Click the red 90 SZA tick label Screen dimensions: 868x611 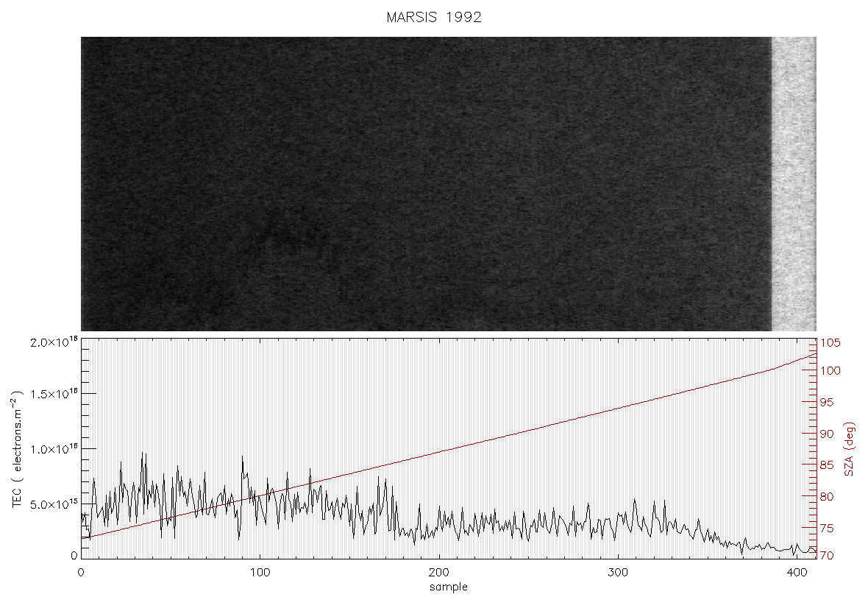point(827,434)
